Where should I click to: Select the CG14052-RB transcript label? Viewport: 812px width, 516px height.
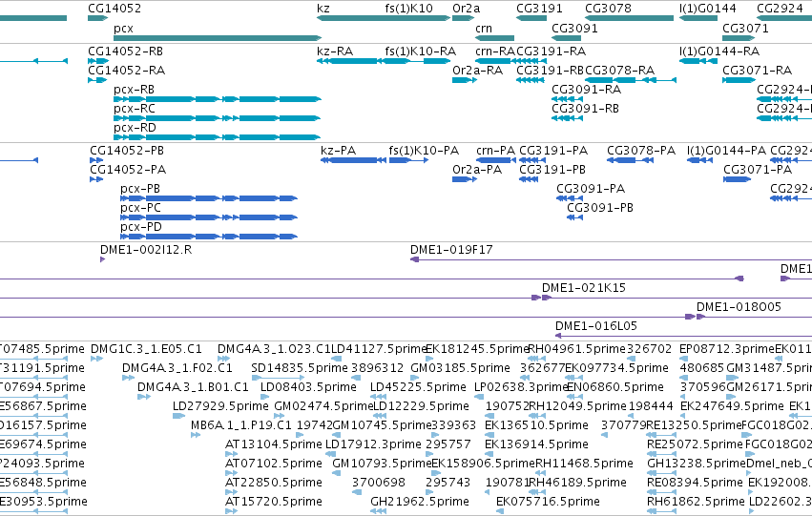pyautogui.click(x=125, y=52)
